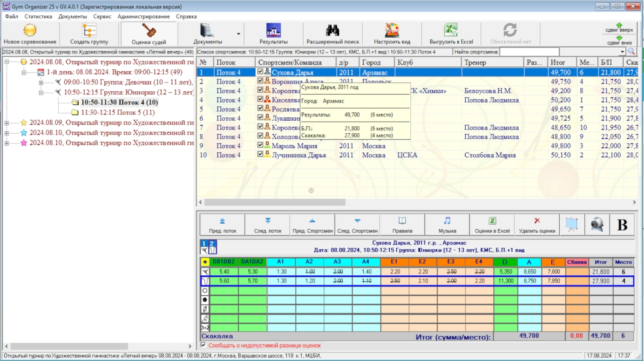Toggle checkbox Сообщать о недопустимой разнице оценок
The image size is (644, 361).
203,345
